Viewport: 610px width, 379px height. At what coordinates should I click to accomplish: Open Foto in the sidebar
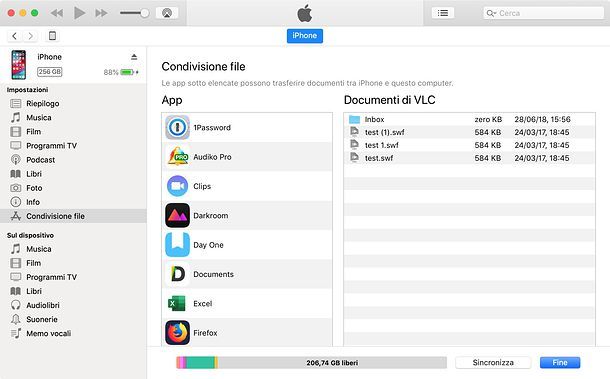point(73,188)
